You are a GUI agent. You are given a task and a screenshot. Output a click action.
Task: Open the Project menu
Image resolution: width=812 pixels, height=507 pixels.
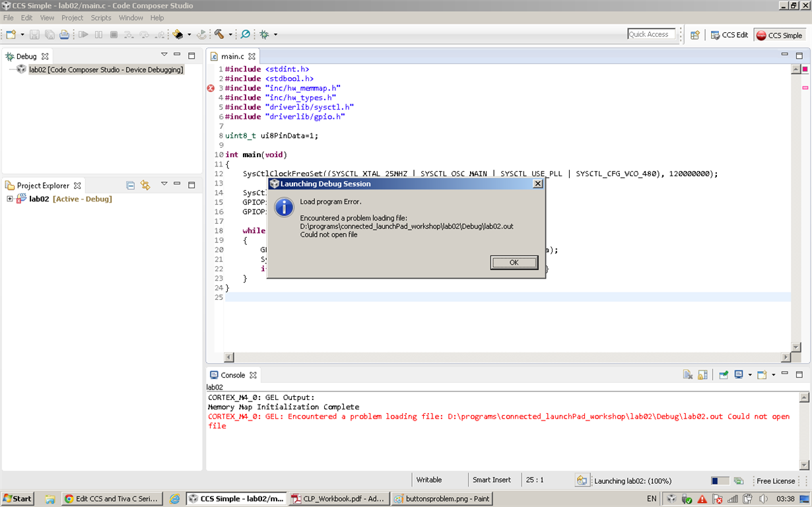[x=73, y=18]
